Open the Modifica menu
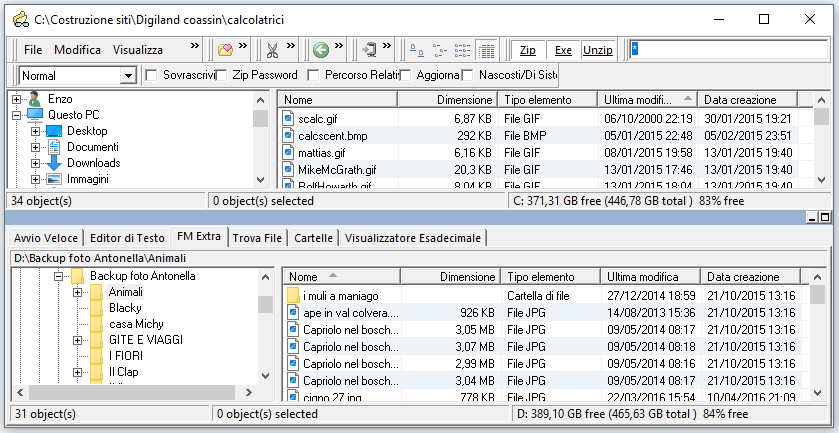The width and height of the screenshot is (839, 433). tap(78, 50)
